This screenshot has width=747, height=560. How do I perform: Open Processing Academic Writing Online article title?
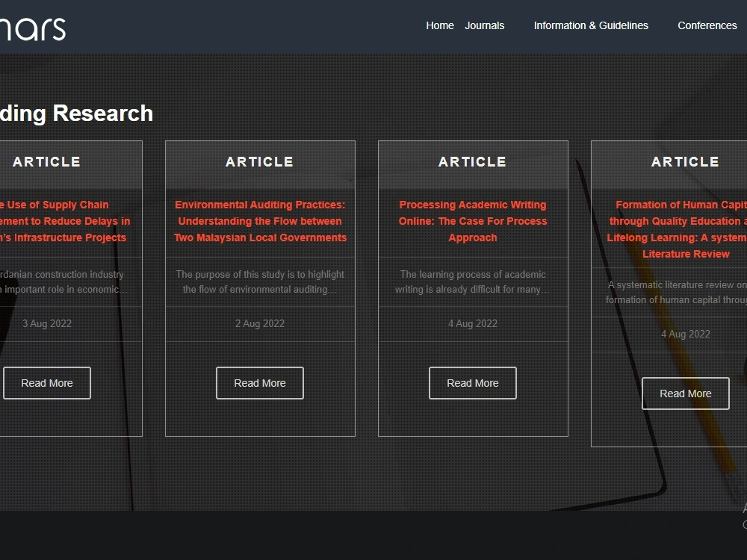473,221
